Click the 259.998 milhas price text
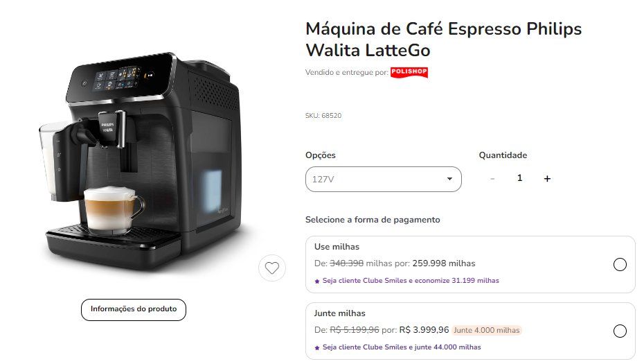The width and height of the screenshot is (644, 364). (444, 263)
